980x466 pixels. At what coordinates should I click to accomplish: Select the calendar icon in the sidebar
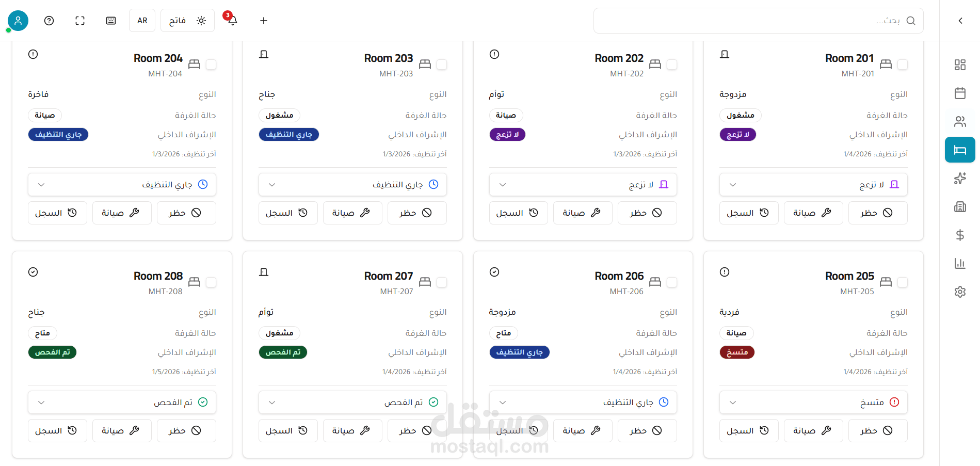click(960, 93)
